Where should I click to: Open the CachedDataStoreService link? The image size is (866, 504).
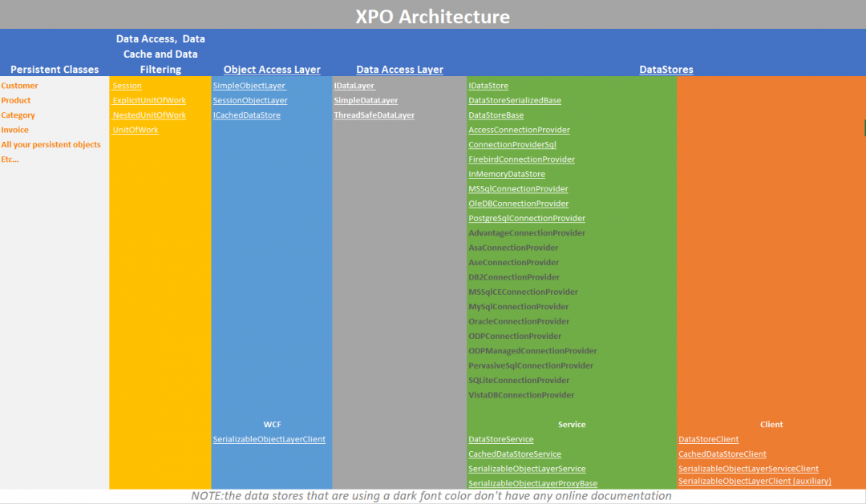[x=515, y=454]
